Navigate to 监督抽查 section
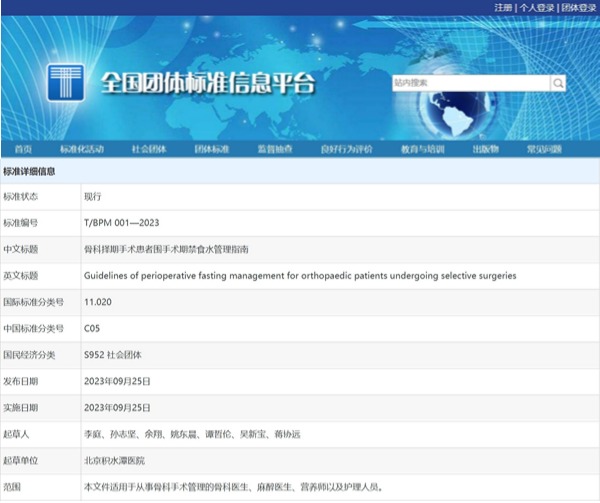The height and width of the screenshot is (503, 600). [x=275, y=149]
